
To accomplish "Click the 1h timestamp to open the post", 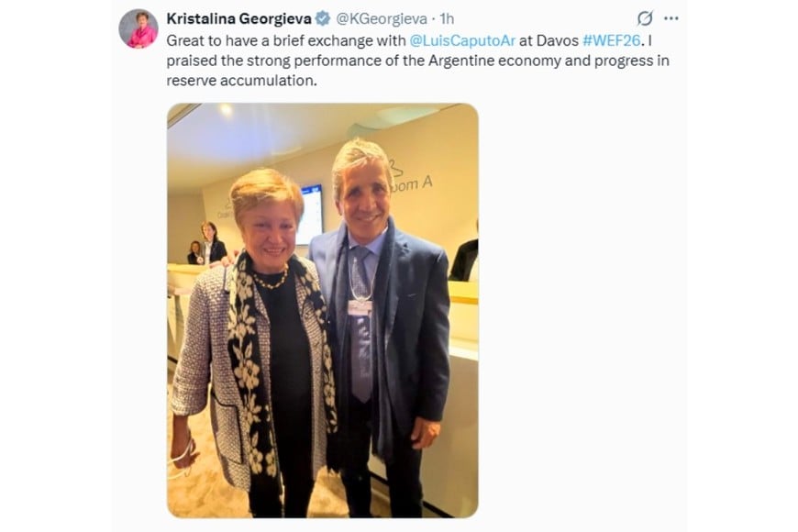I will pyautogui.click(x=447, y=19).
